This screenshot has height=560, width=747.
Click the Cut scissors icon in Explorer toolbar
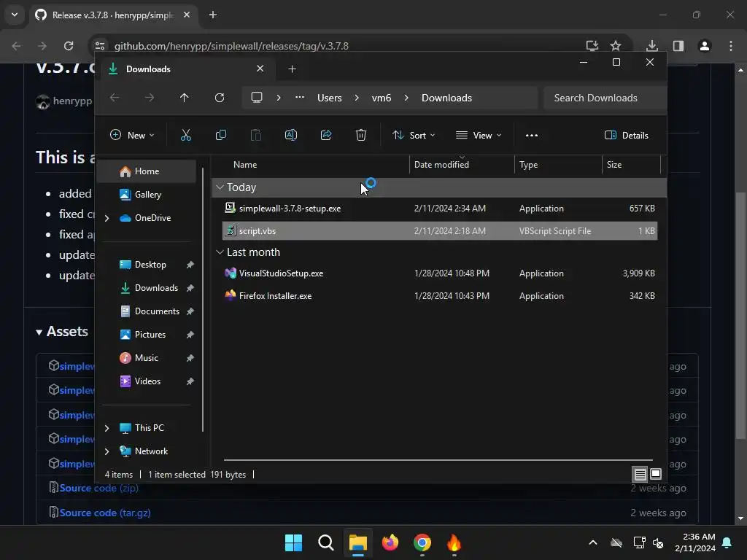point(186,135)
